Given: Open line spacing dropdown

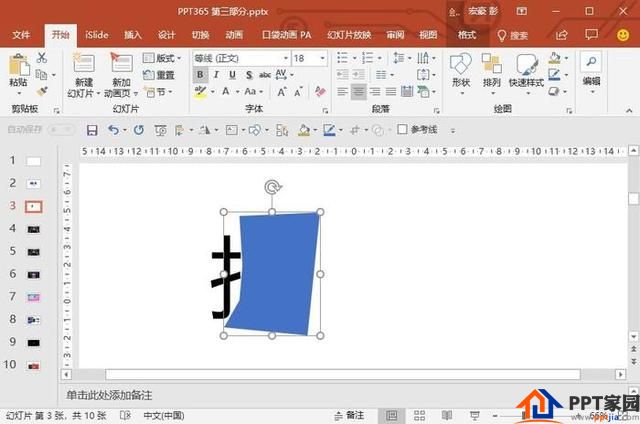Looking at the screenshot, I should [x=402, y=58].
